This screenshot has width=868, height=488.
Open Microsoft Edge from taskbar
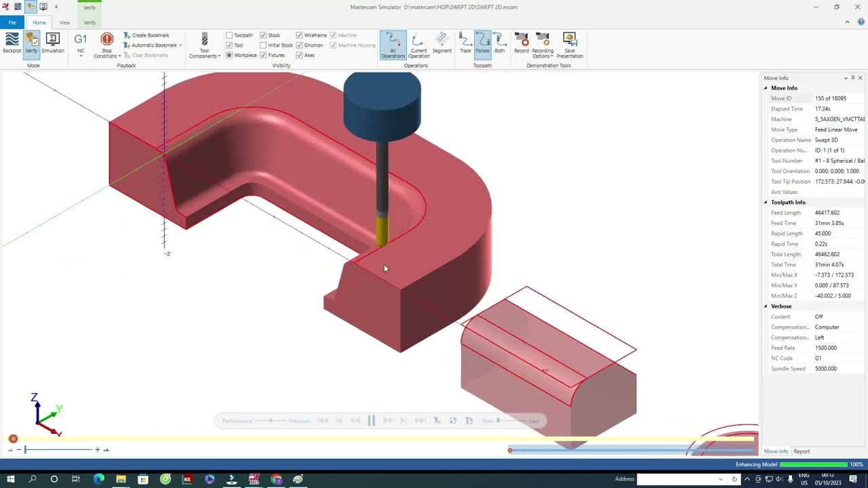point(99,479)
